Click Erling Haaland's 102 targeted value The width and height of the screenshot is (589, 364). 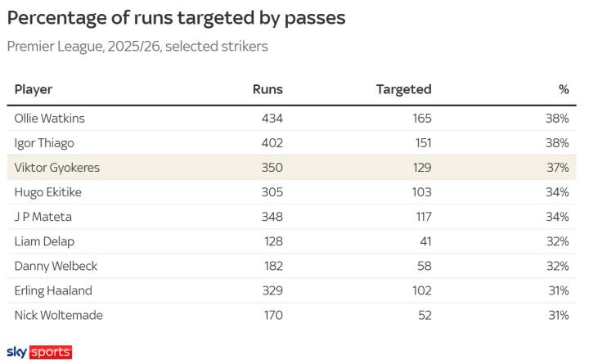click(420, 290)
